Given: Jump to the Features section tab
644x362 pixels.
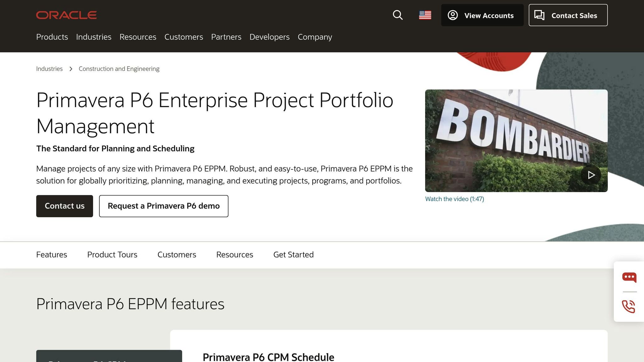Looking at the screenshot, I should tap(52, 255).
